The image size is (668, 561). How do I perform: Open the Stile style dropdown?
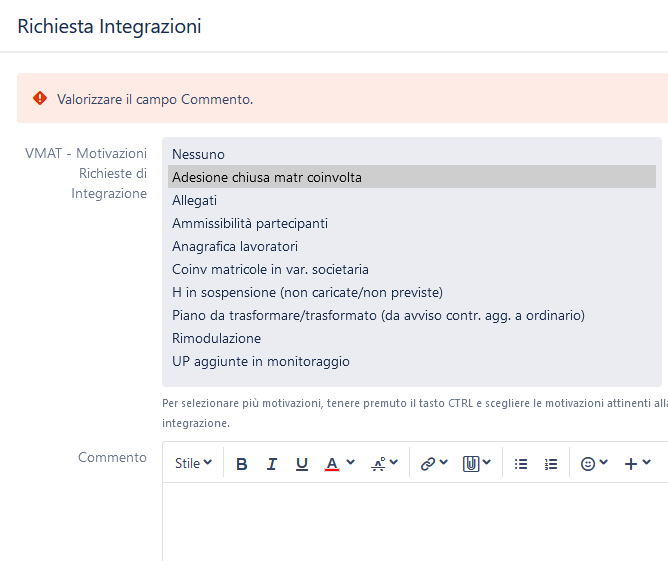click(x=193, y=463)
